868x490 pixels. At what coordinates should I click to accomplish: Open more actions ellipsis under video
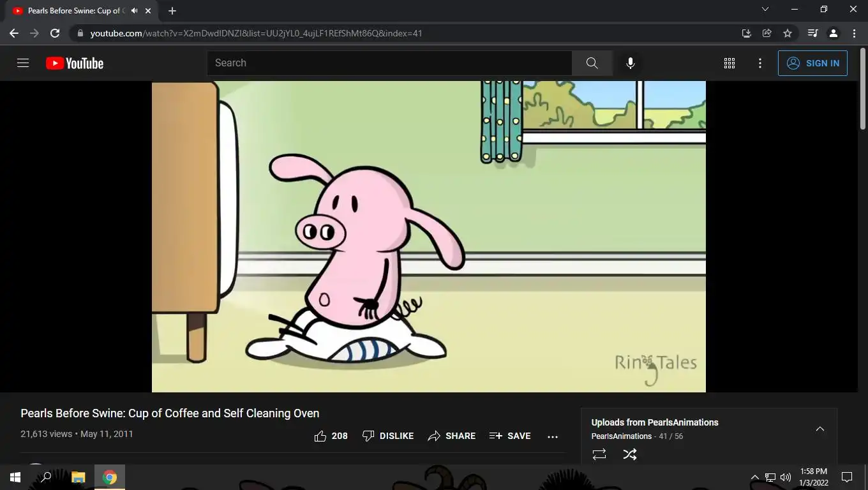[x=553, y=436]
